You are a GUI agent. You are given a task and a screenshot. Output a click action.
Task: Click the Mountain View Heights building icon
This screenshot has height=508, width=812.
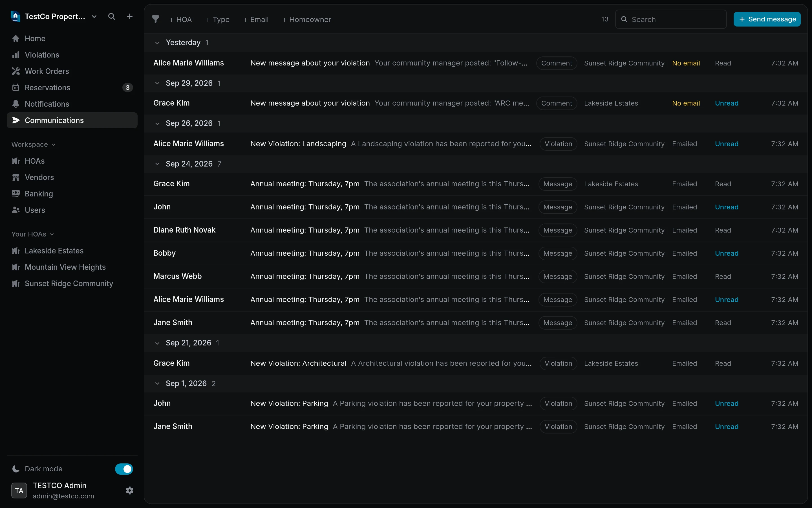[16, 267]
